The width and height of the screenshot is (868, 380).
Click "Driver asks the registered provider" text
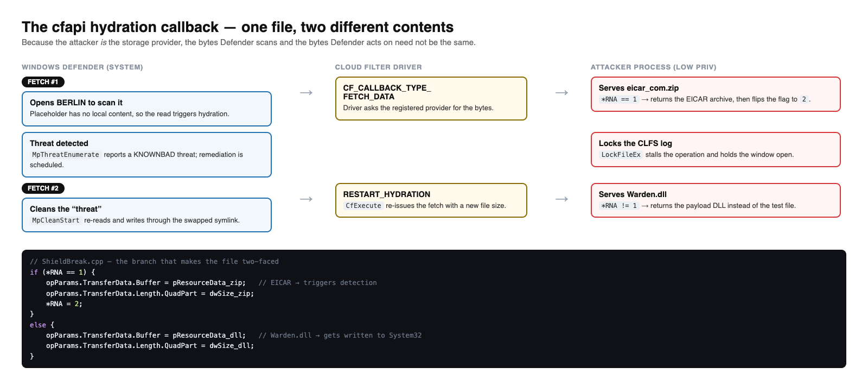[x=418, y=108]
